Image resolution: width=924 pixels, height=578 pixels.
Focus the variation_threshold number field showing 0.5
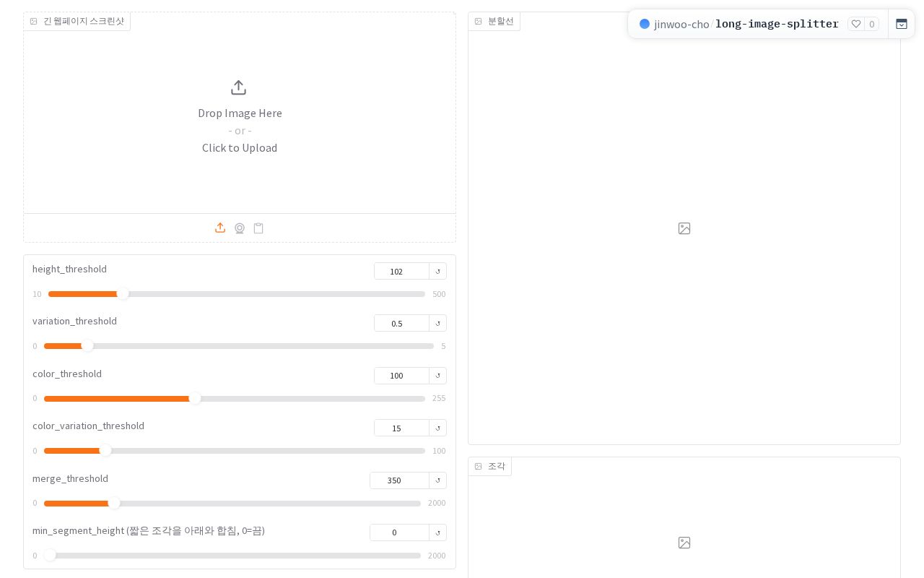(x=401, y=323)
